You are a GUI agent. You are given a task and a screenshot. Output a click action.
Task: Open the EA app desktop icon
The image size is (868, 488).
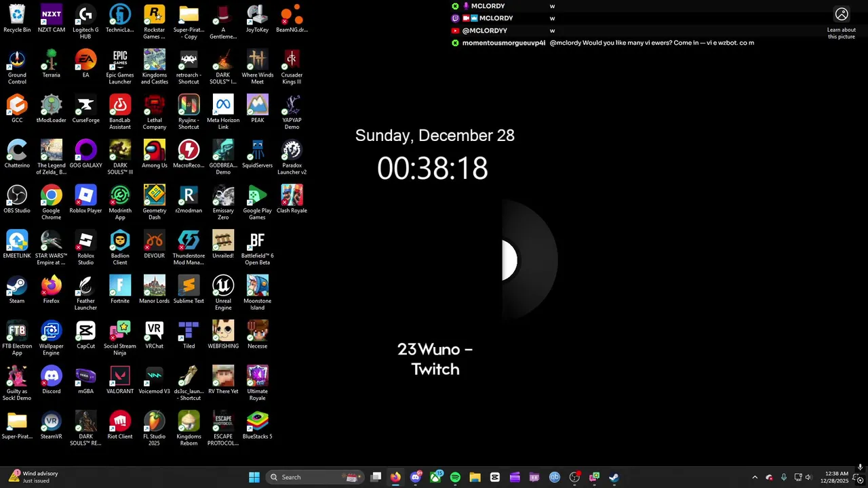[x=85, y=64]
